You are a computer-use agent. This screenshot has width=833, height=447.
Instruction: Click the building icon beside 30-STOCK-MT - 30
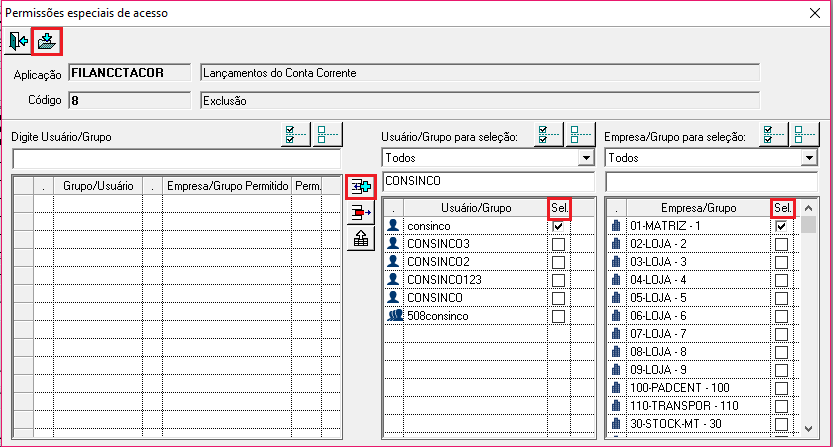616,424
